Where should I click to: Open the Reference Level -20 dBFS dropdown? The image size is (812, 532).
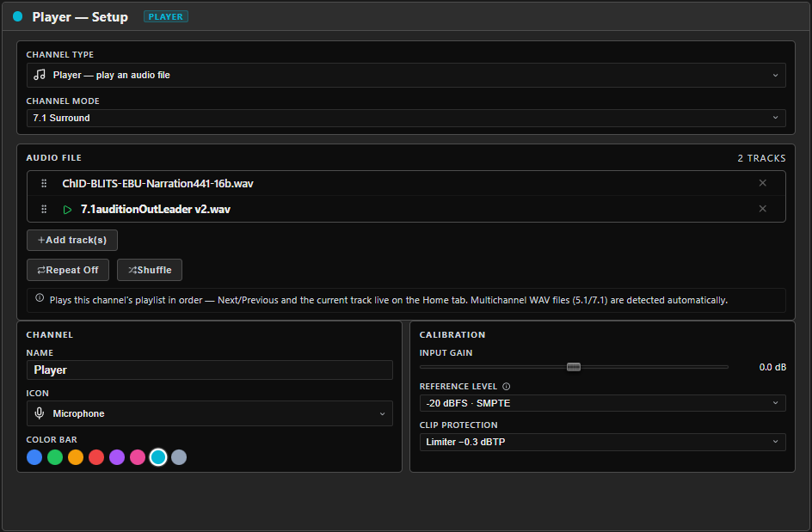[x=602, y=403]
